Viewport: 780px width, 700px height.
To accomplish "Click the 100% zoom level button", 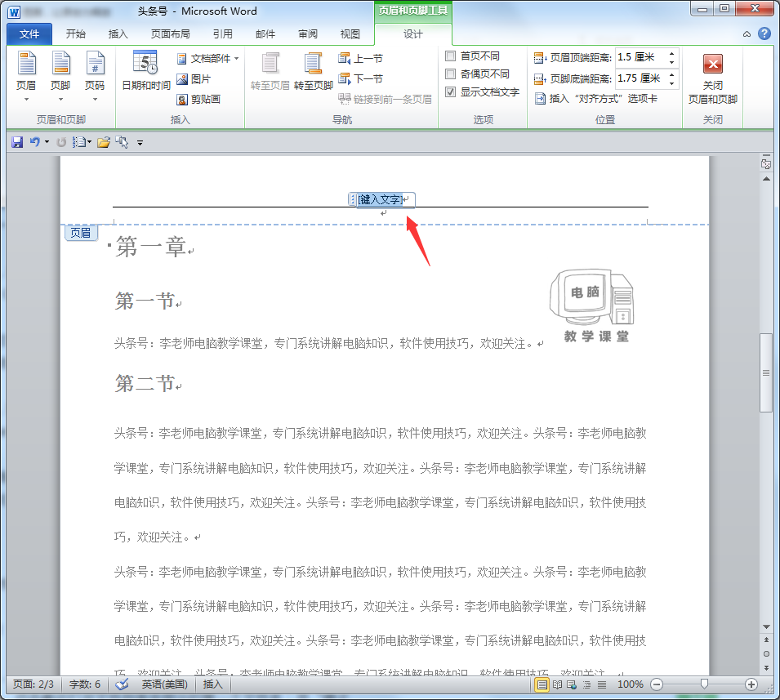I will coord(631,684).
